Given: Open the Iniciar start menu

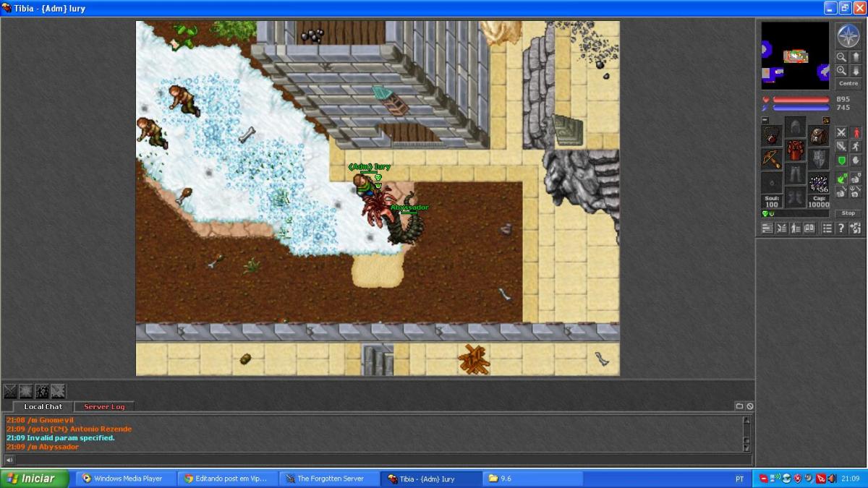Looking at the screenshot, I should [x=34, y=479].
